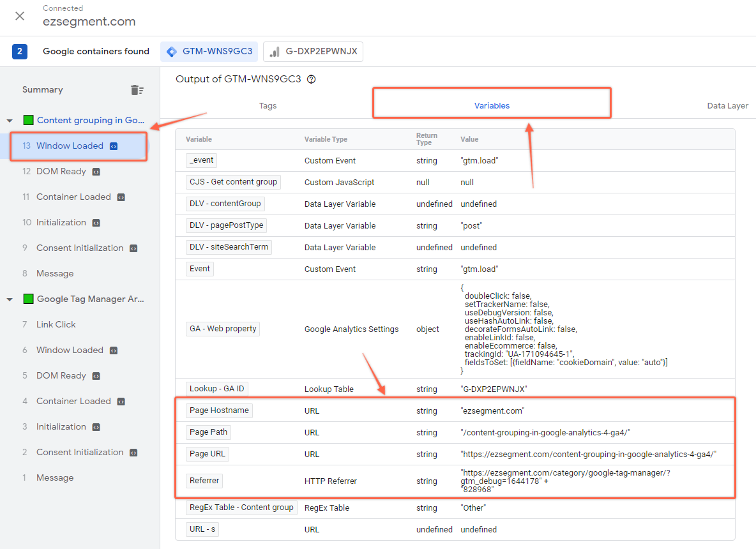Click the GTM diamond icon on GTM-WNS9GC3 chip

coord(172,52)
